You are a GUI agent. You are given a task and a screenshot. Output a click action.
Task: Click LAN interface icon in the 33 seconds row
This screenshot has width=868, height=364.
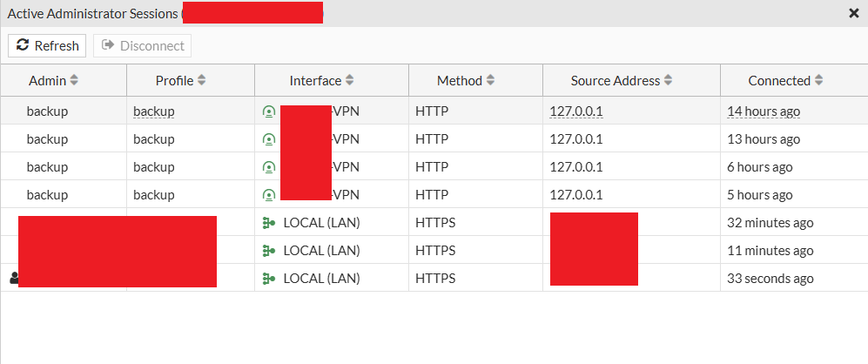point(269,279)
